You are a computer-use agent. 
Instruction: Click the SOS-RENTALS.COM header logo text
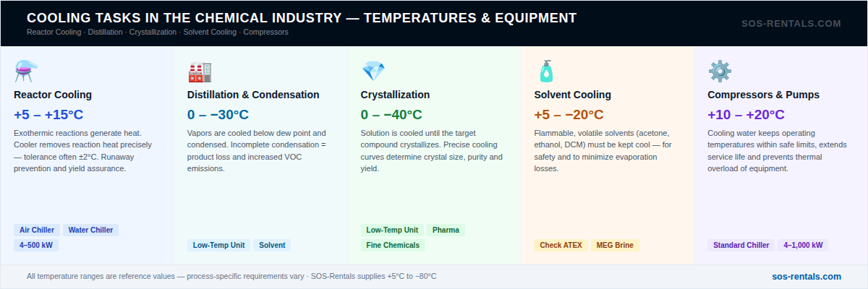(791, 24)
